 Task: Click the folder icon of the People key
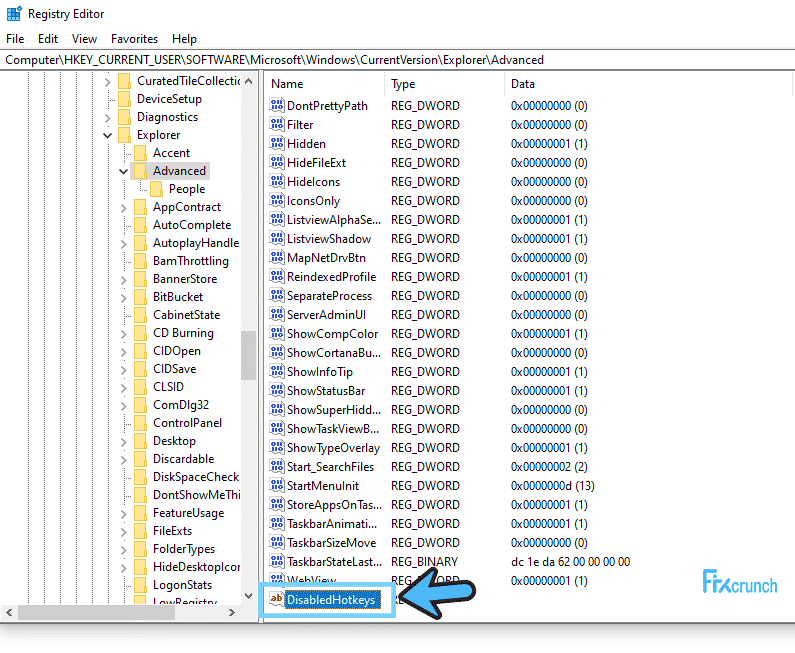157,189
